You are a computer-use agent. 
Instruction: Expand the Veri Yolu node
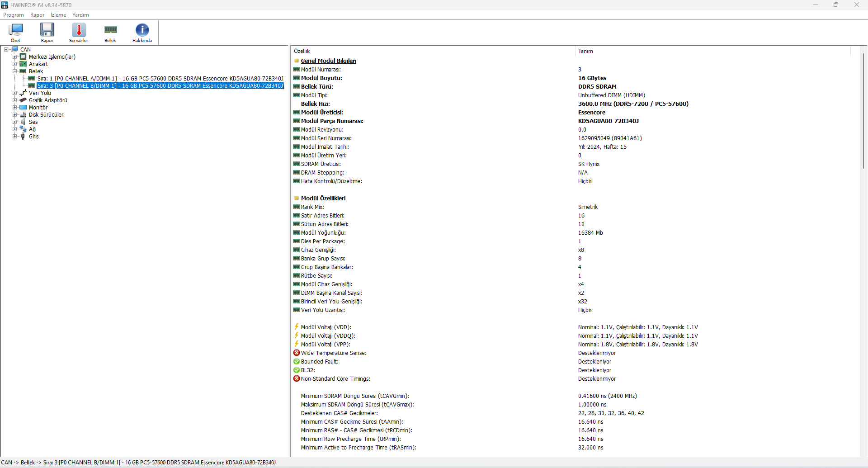pos(14,93)
